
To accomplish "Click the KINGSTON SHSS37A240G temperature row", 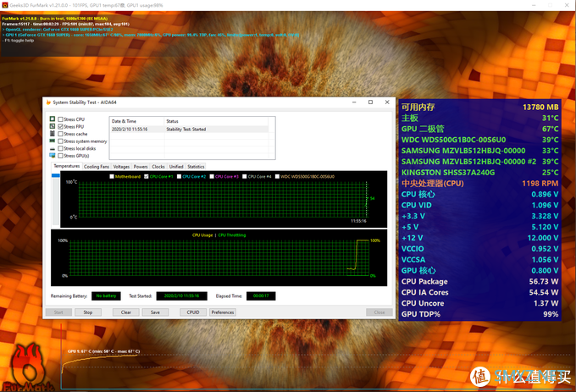I will (479, 173).
